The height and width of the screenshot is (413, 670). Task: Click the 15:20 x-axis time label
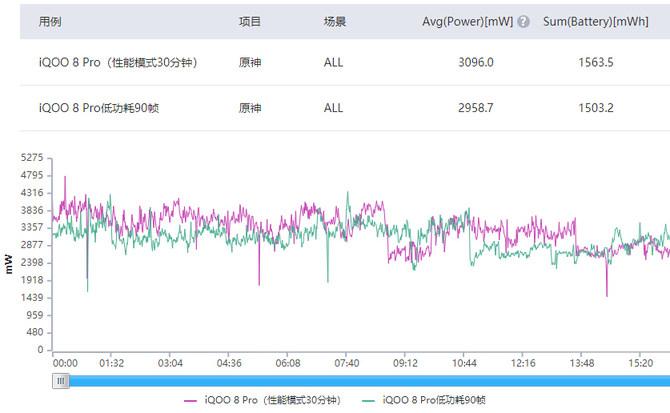click(641, 363)
